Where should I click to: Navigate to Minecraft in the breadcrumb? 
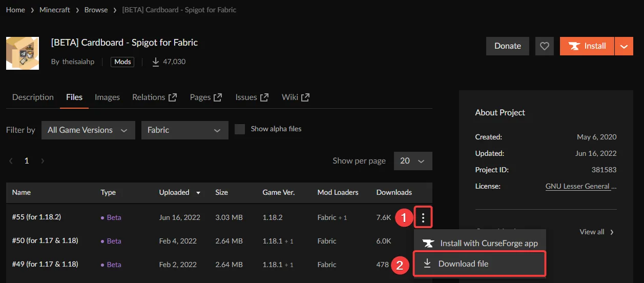[x=54, y=10]
